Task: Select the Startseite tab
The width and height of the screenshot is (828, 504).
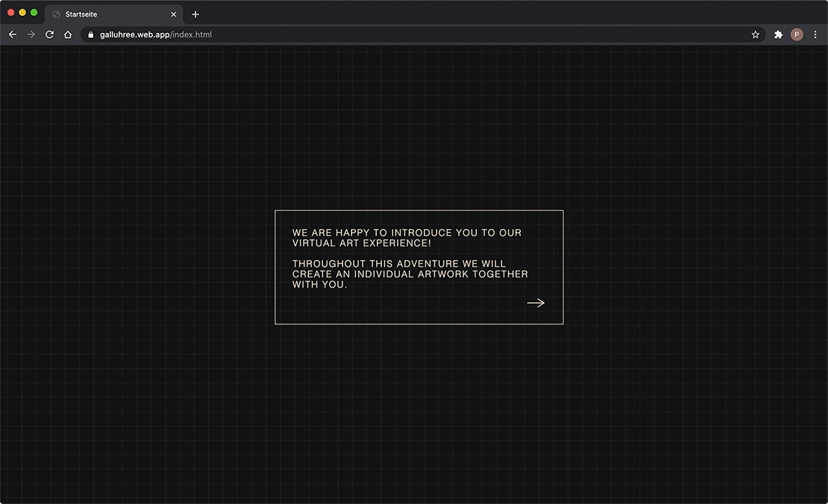Action: 114,14
